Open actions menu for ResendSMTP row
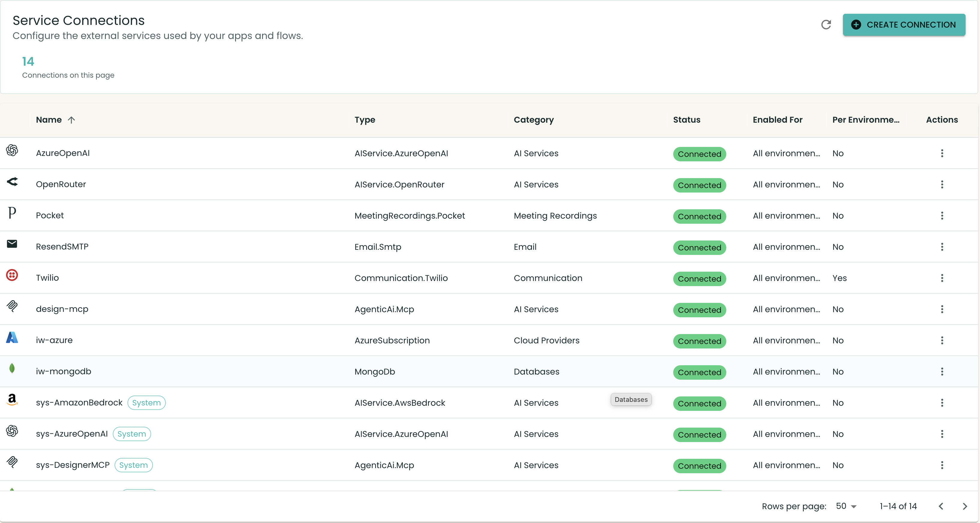The width and height of the screenshot is (980, 523). pyautogui.click(x=942, y=247)
